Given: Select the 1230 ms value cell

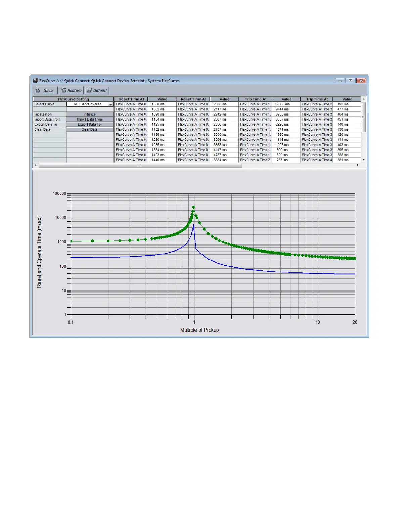Looking at the screenshot, I should 162,140.
